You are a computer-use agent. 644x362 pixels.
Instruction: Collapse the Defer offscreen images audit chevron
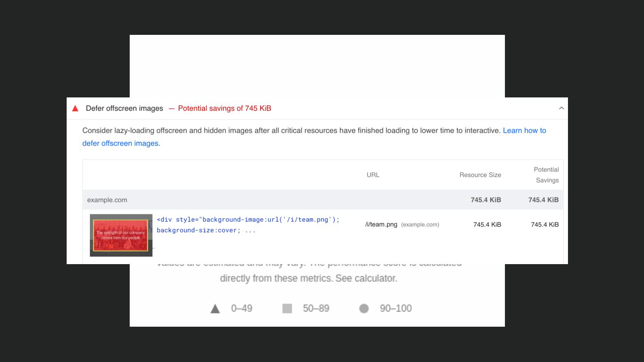click(x=561, y=108)
